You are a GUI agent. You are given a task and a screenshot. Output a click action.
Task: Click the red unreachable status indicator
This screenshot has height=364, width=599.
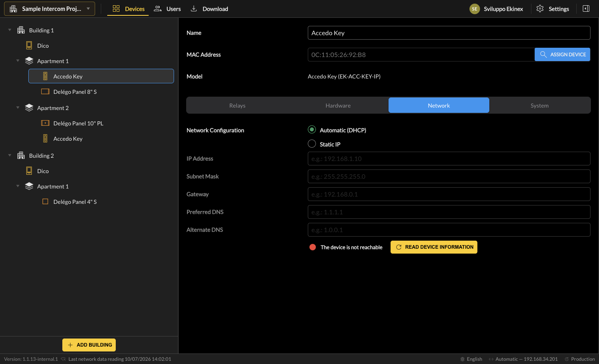point(312,247)
